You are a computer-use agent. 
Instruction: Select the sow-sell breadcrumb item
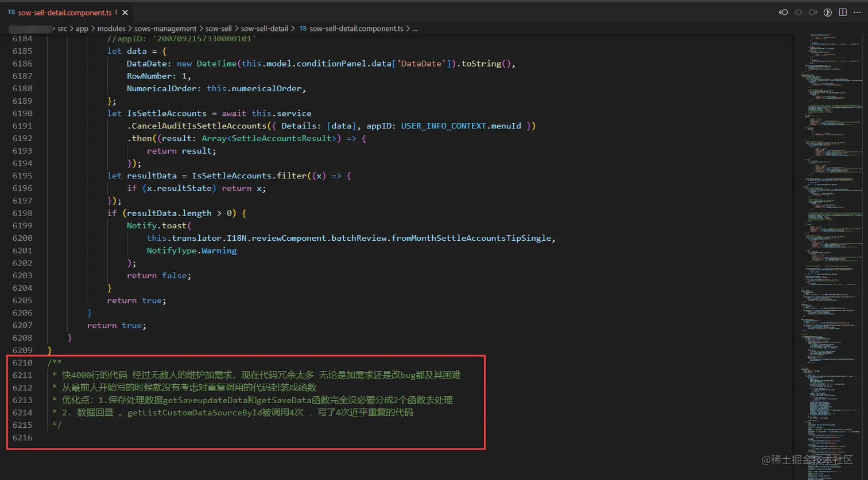pos(219,28)
